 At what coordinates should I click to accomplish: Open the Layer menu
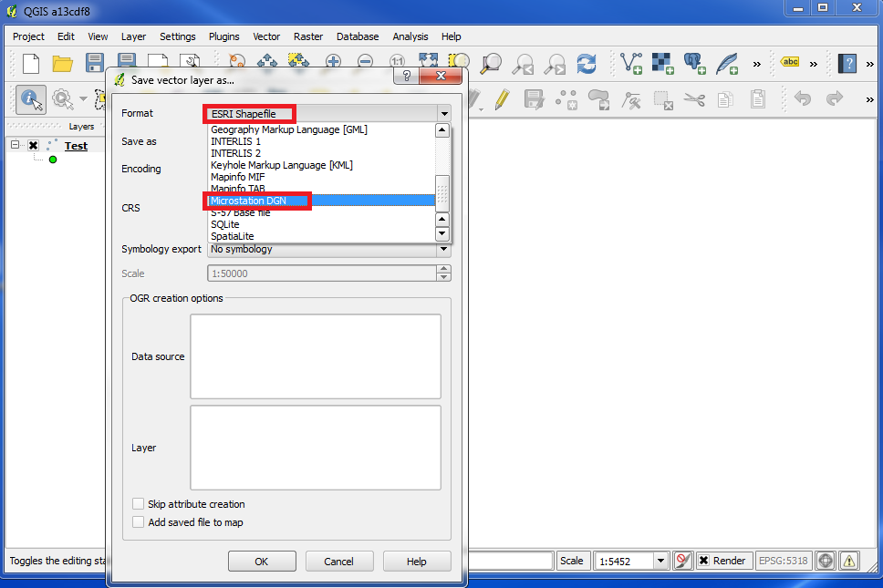pos(133,36)
